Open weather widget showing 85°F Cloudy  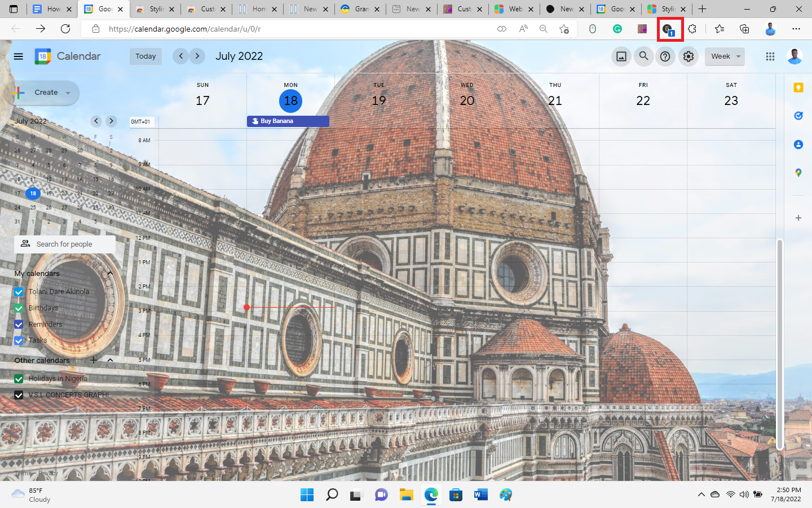coord(32,495)
